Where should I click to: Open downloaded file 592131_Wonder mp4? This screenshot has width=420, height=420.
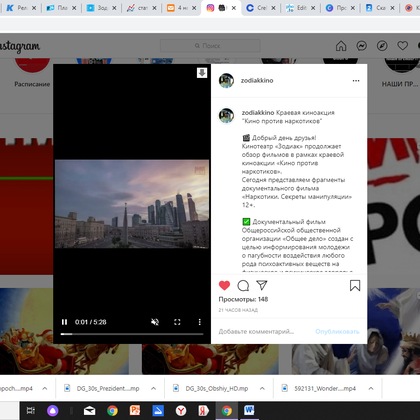point(319,388)
